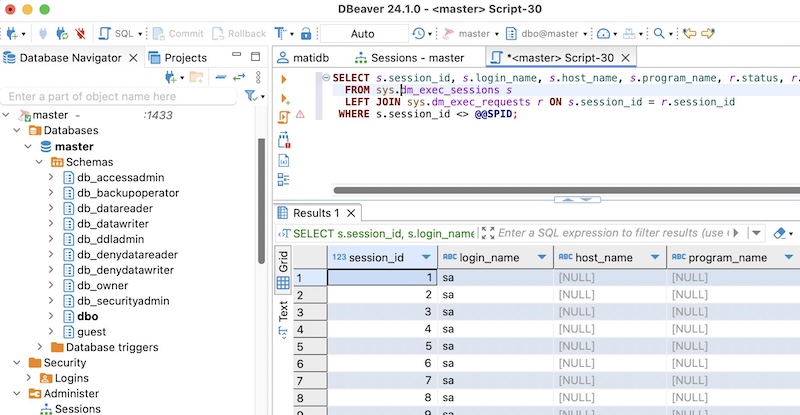The height and width of the screenshot is (415, 800).
Task: Click the object name filter field
Action: coord(119,96)
